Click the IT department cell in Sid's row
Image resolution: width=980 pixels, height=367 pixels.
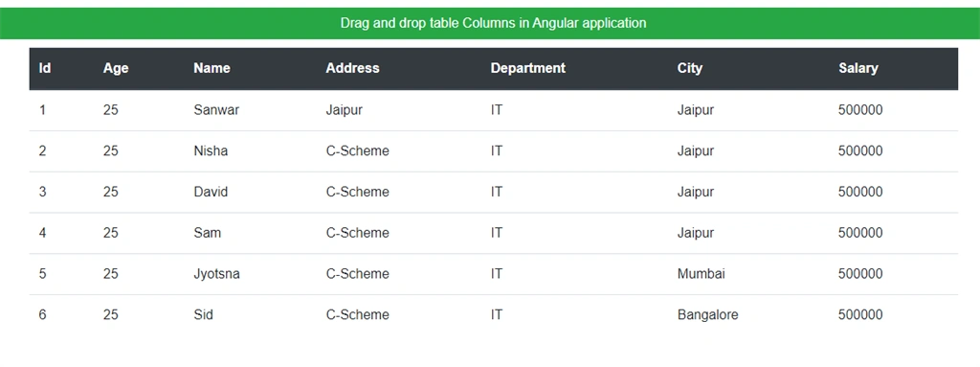(497, 314)
